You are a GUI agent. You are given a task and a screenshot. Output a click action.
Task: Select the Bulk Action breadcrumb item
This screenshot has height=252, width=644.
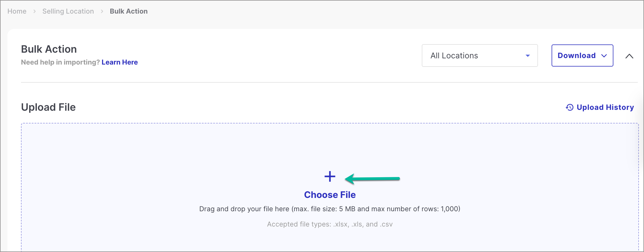[x=129, y=11]
